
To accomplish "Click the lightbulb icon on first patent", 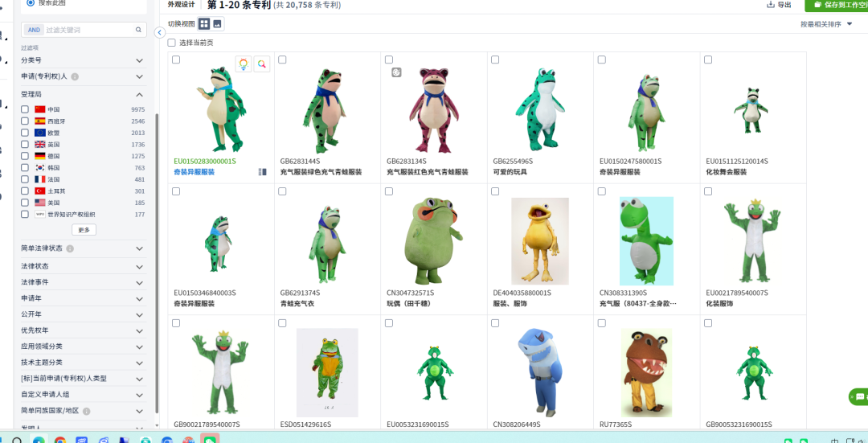I will [243, 64].
